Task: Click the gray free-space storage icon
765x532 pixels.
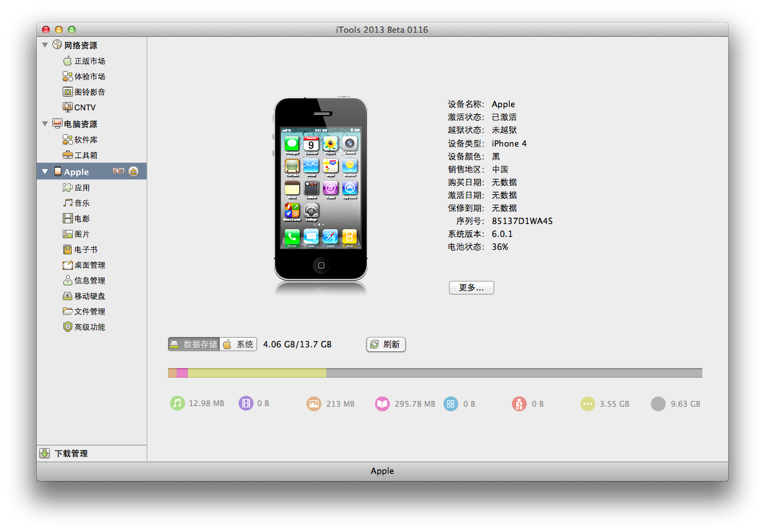Action: pyautogui.click(x=658, y=404)
